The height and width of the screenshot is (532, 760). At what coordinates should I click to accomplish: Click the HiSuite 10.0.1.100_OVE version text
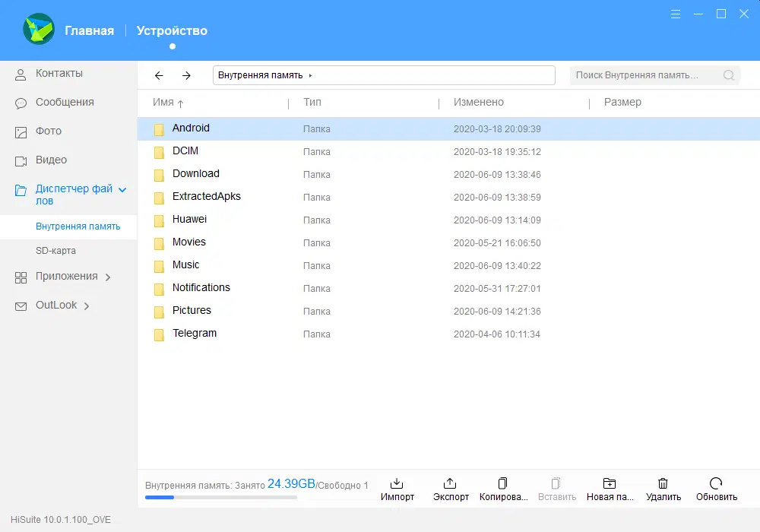[61, 519]
